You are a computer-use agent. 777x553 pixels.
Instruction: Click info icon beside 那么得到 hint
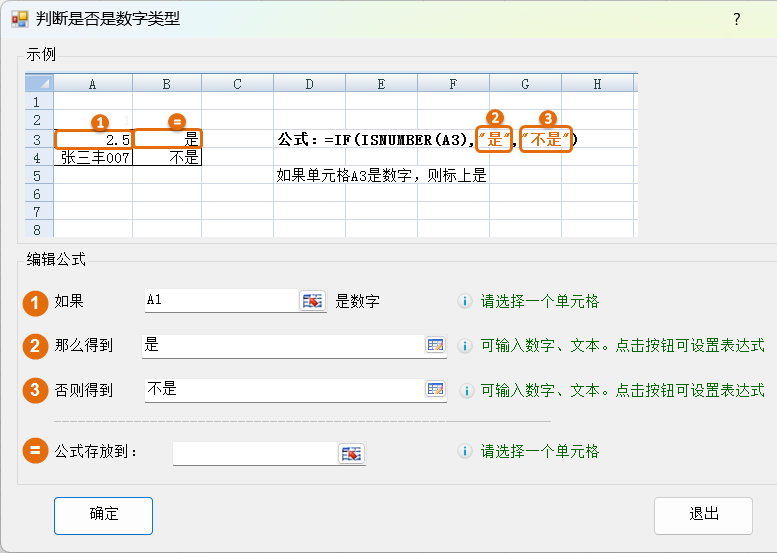[465, 346]
